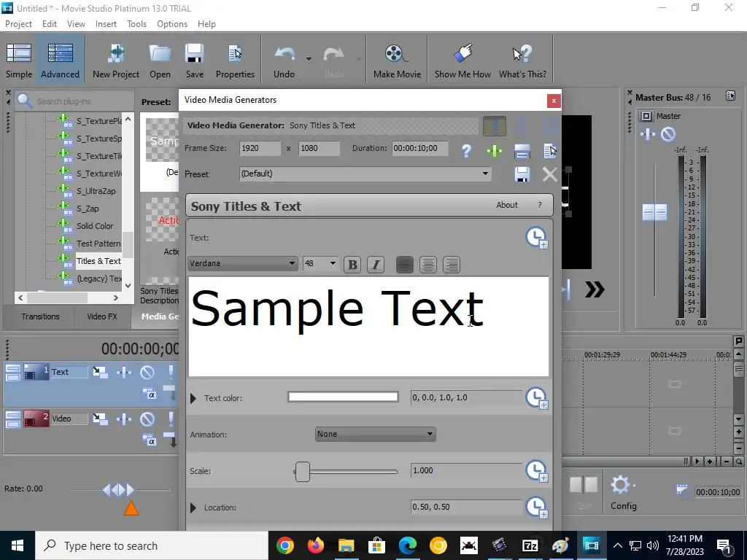
Task: Open the Insert menu
Action: [106, 24]
